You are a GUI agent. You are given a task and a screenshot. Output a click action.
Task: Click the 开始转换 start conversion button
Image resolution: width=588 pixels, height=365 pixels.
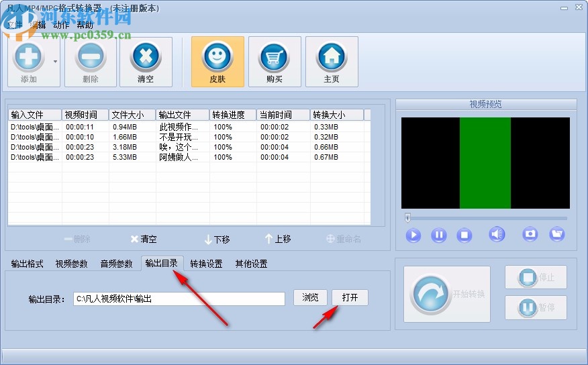[x=447, y=294]
